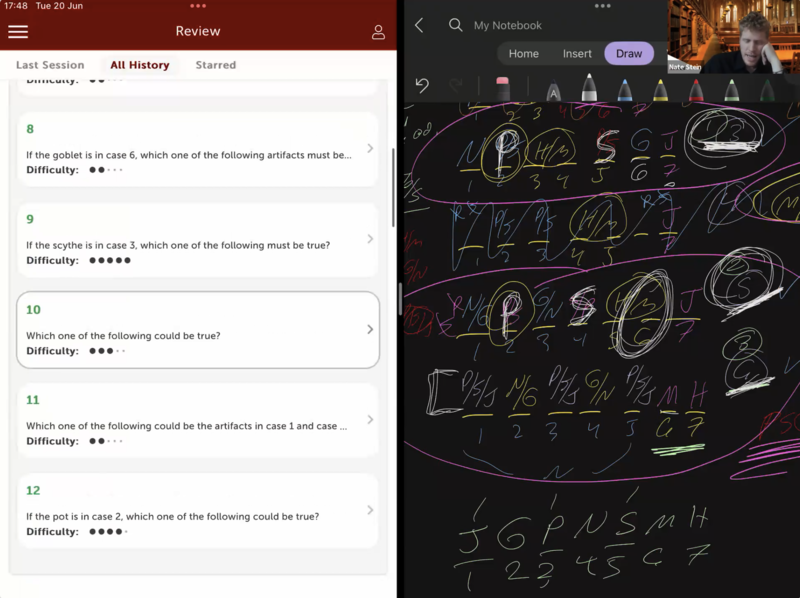Pick the yellow pen
The image size is (800, 598).
(x=660, y=90)
